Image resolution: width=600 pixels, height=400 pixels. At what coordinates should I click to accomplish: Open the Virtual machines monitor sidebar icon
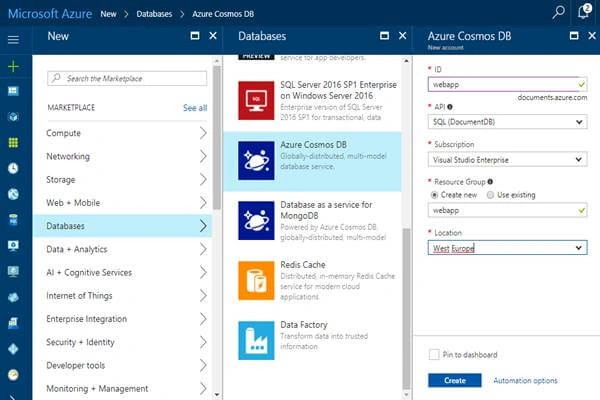(x=13, y=245)
